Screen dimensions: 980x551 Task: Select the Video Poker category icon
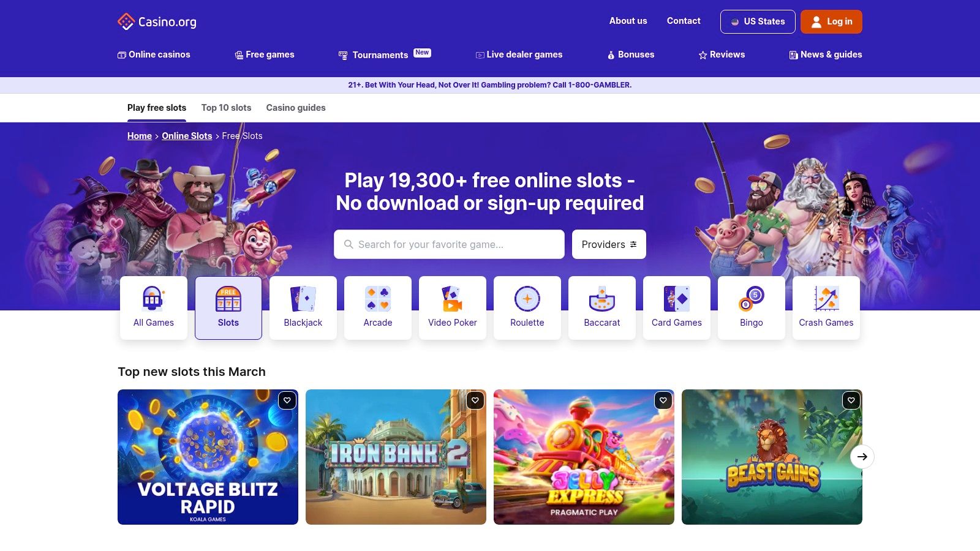point(453,300)
